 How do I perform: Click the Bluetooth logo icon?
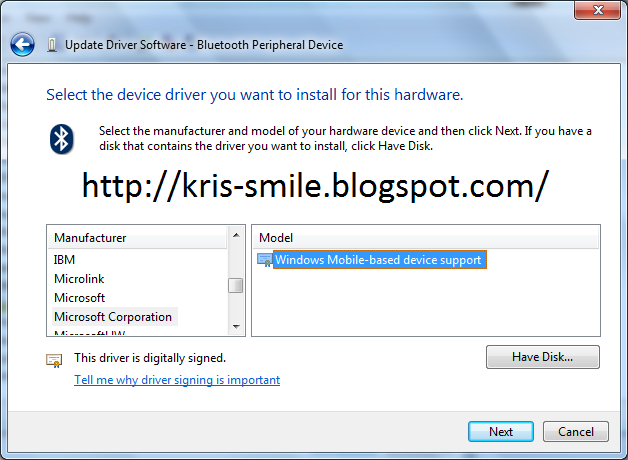[62, 139]
